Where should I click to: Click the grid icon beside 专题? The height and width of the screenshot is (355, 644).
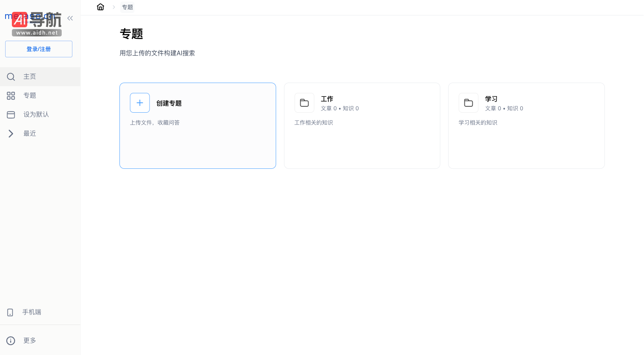coord(11,96)
